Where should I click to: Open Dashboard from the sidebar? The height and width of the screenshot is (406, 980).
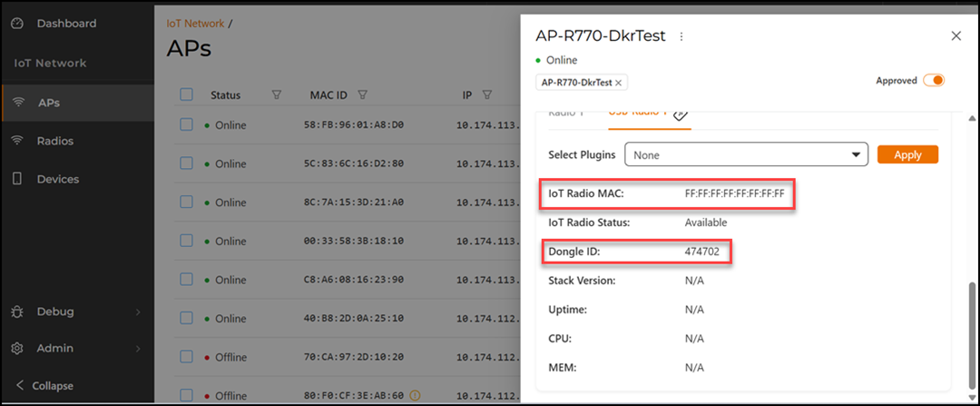pyautogui.click(x=66, y=23)
